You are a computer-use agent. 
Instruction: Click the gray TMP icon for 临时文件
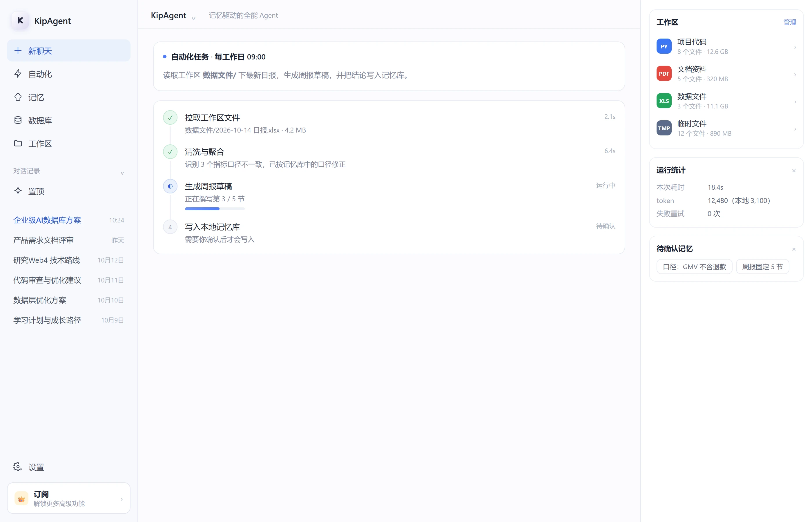tap(664, 128)
